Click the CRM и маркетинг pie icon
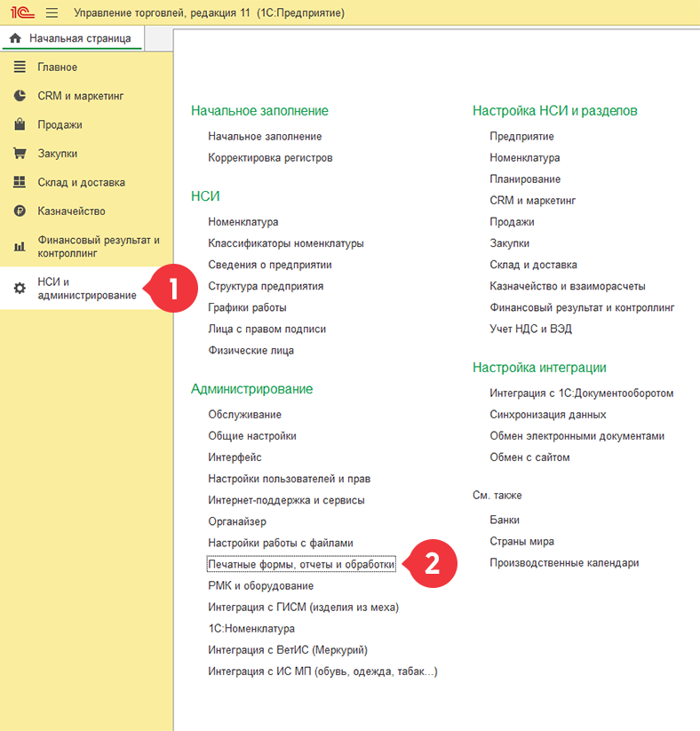700x731 pixels. pos(20,96)
